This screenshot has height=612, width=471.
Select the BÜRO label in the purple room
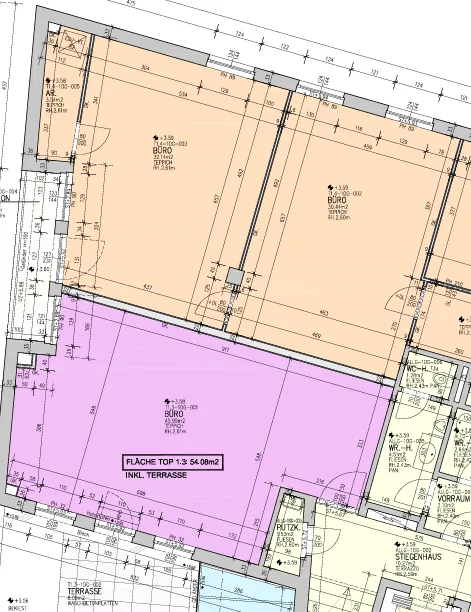point(173,414)
